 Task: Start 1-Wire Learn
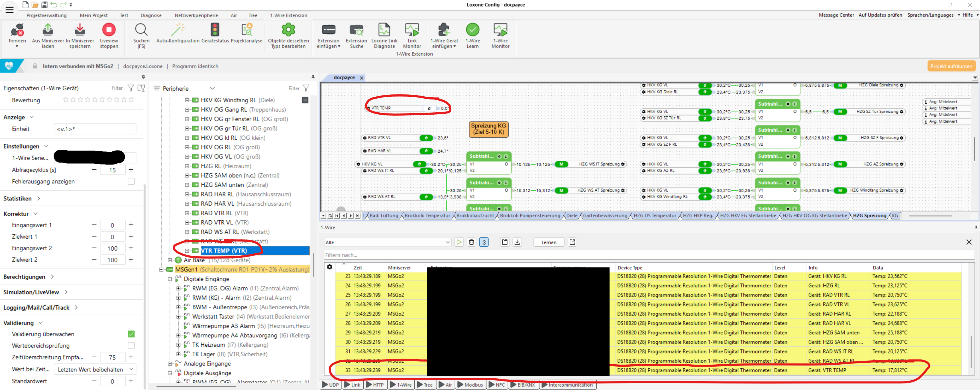(472, 30)
